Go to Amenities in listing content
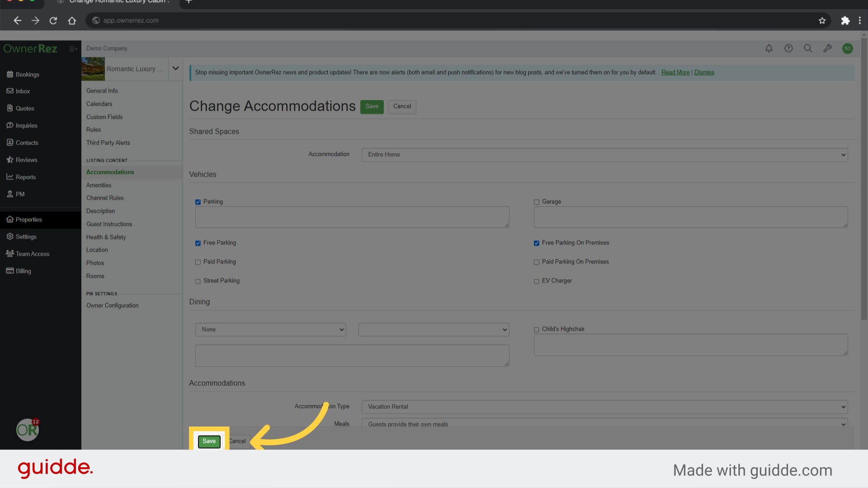This screenshot has width=868, height=488. click(99, 185)
